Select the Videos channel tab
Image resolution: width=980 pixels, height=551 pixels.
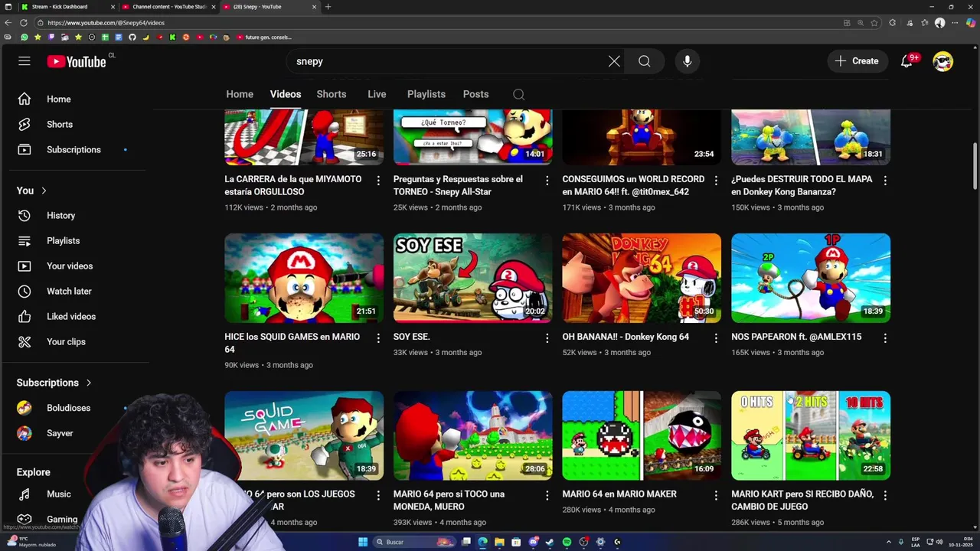pyautogui.click(x=286, y=94)
